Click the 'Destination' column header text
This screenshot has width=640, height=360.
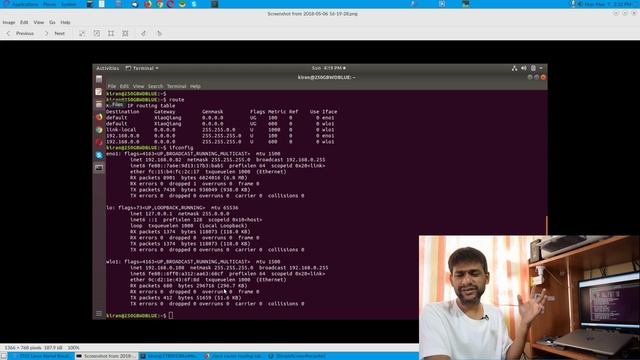[x=122, y=111]
